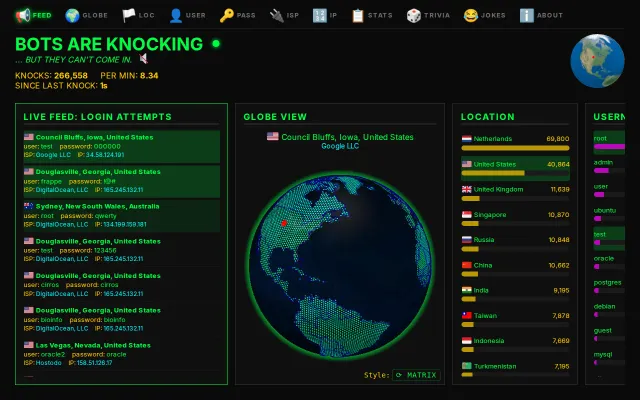
Task: Click the Singapore count 10,870
Action: (558, 215)
